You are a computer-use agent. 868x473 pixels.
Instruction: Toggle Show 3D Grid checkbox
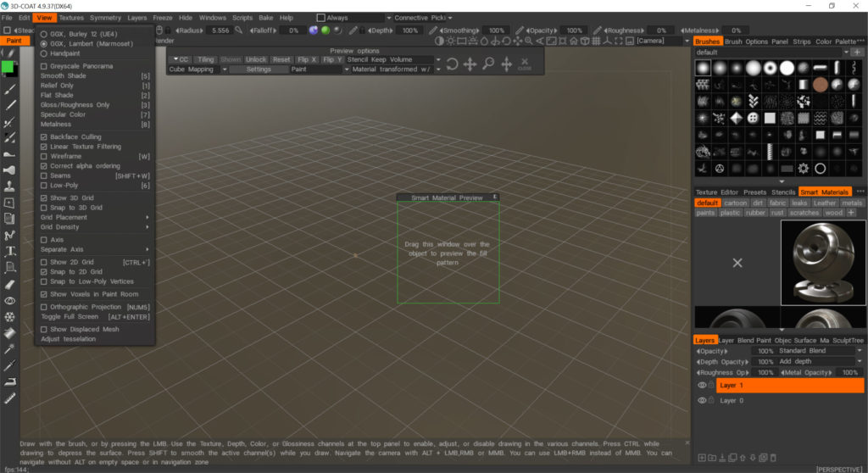pyautogui.click(x=44, y=198)
